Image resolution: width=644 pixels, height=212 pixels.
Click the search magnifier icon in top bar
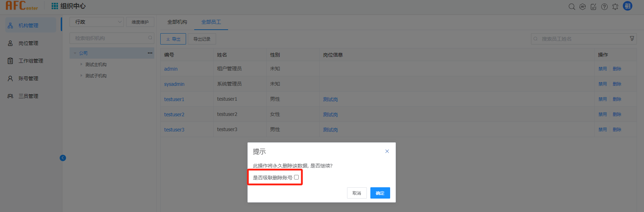pyautogui.click(x=572, y=7)
